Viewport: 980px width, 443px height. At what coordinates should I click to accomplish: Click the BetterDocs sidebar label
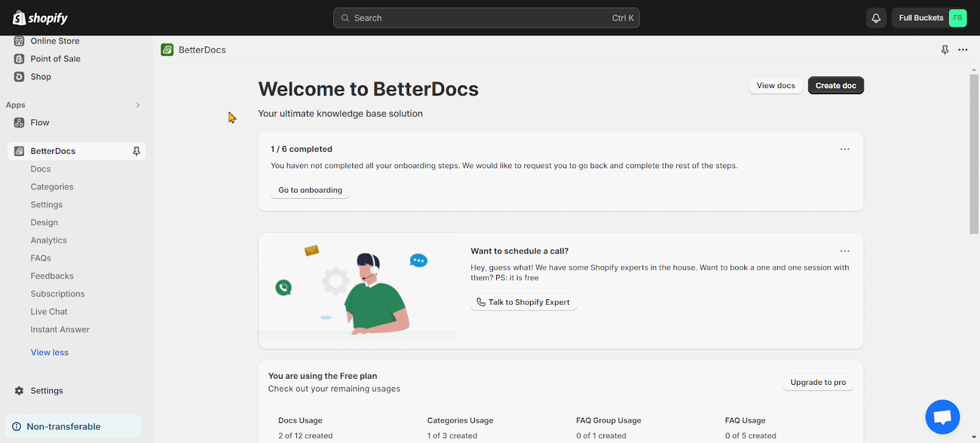[x=53, y=151]
